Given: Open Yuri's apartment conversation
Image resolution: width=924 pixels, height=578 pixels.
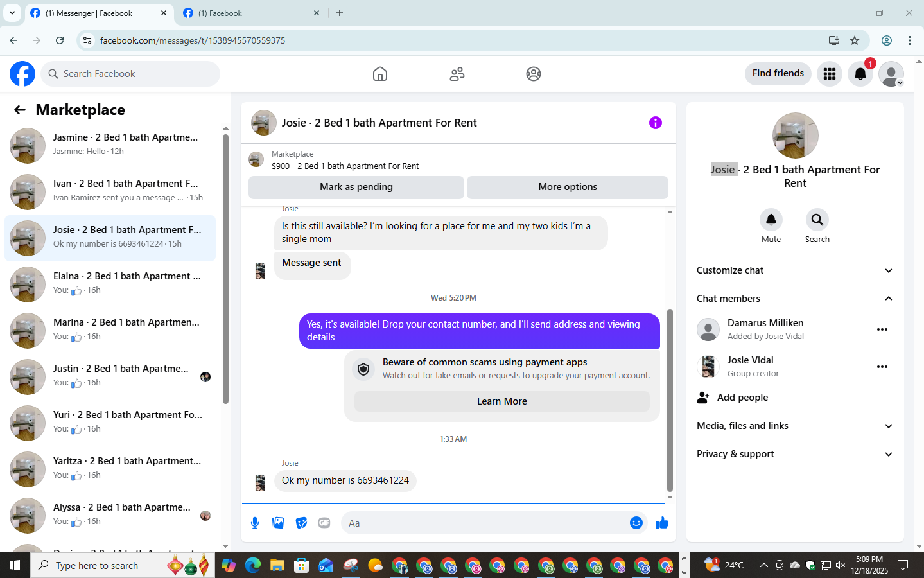Looking at the screenshot, I should coord(110,423).
